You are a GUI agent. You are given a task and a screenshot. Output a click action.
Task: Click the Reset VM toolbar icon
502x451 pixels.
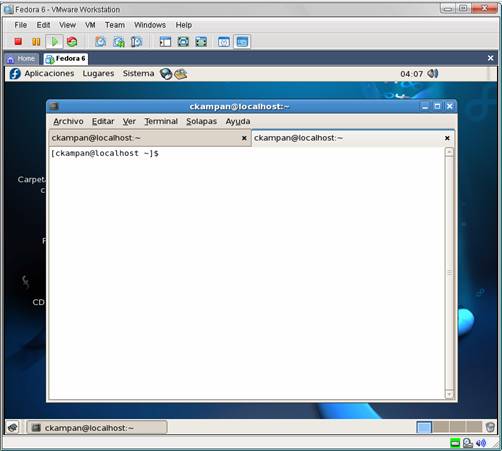coord(72,42)
